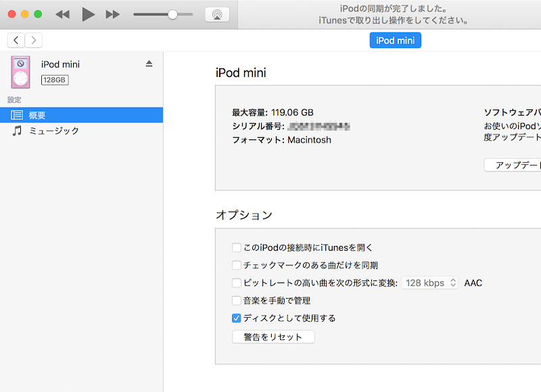Click the アップデート button
The height and width of the screenshot is (392, 541).
tap(513, 165)
